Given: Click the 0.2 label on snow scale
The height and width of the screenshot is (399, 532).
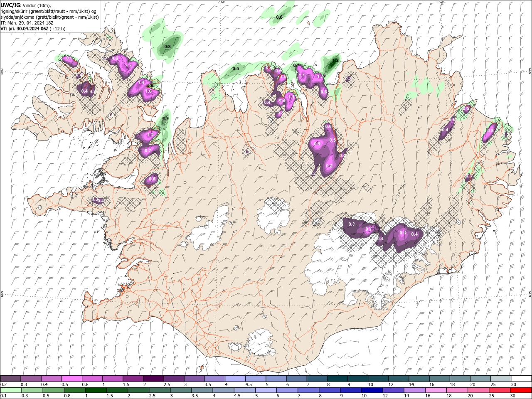Looking at the screenshot, I should (3, 384).
